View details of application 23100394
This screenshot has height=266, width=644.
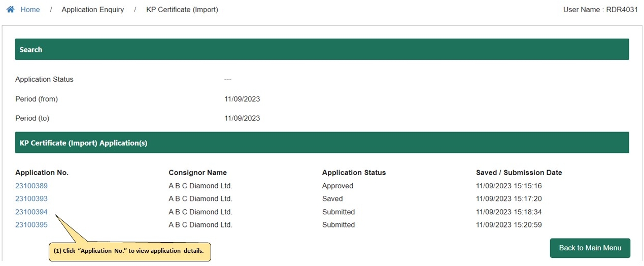pos(31,212)
